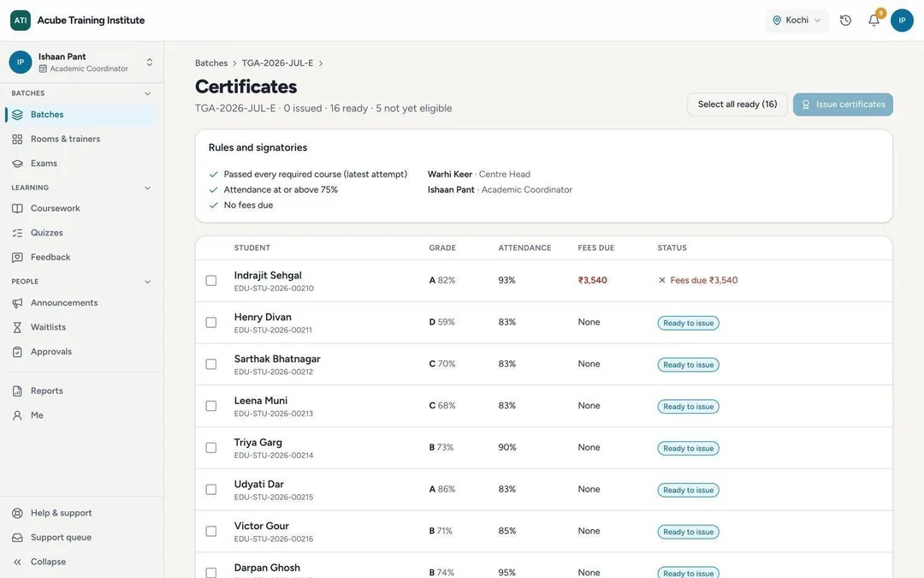Click the ₹3,540 fees due value

coord(592,280)
